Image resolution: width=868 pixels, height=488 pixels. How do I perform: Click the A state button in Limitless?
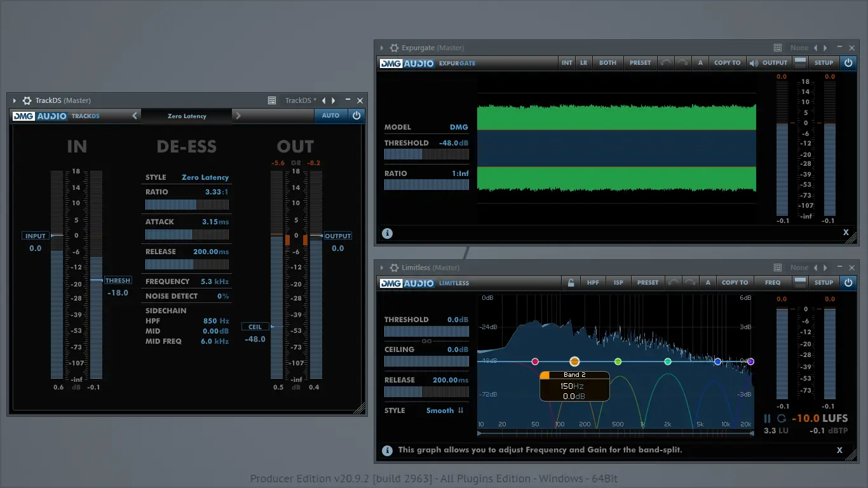708,283
